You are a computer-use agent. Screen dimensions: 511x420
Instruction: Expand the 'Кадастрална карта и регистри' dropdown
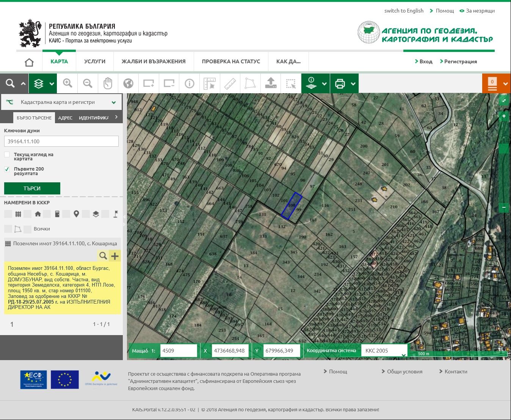pyautogui.click(x=113, y=102)
